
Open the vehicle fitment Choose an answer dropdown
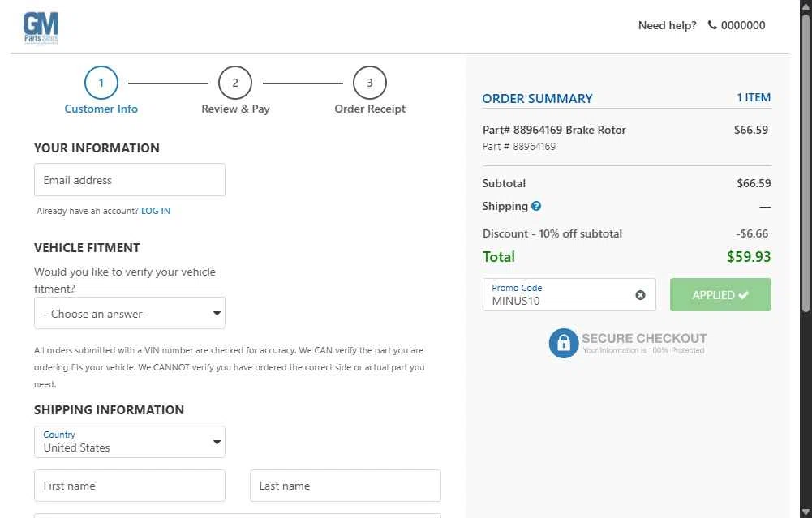(x=130, y=313)
